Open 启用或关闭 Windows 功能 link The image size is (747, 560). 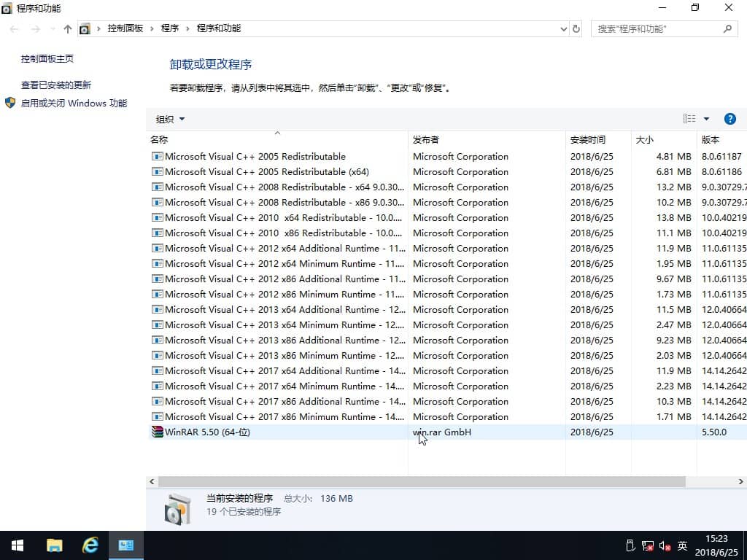(74, 104)
